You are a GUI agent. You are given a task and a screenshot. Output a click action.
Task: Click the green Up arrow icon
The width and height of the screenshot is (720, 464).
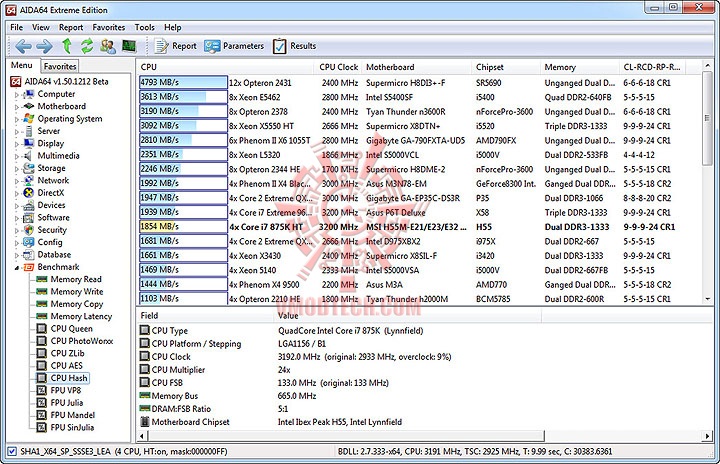click(67, 46)
